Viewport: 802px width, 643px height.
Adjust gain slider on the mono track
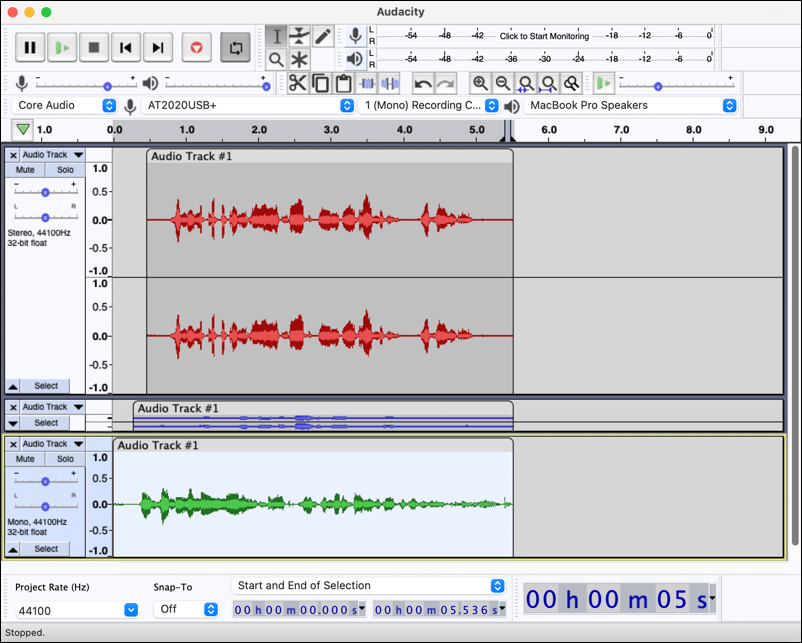coord(46,481)
